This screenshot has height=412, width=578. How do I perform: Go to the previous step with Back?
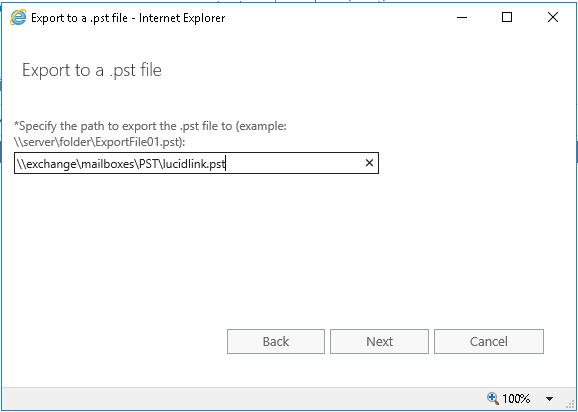pyautogui.click(x=276, y=342)
